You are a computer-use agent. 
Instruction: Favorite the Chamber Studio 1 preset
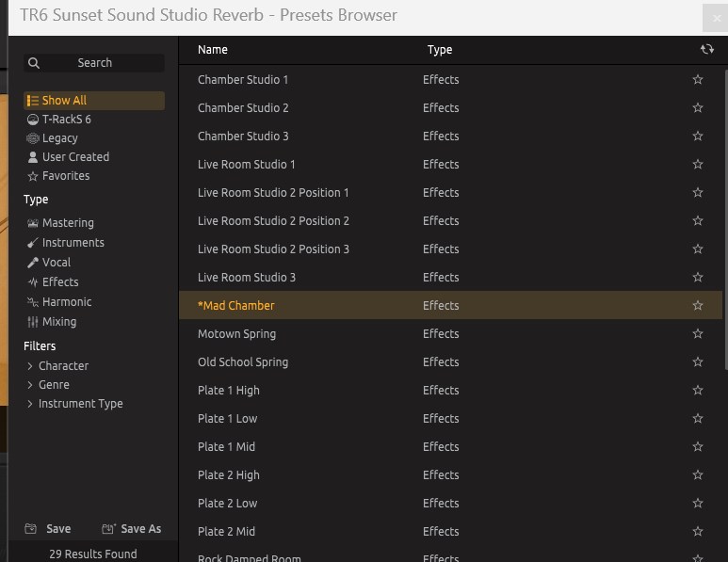[698, 80]
